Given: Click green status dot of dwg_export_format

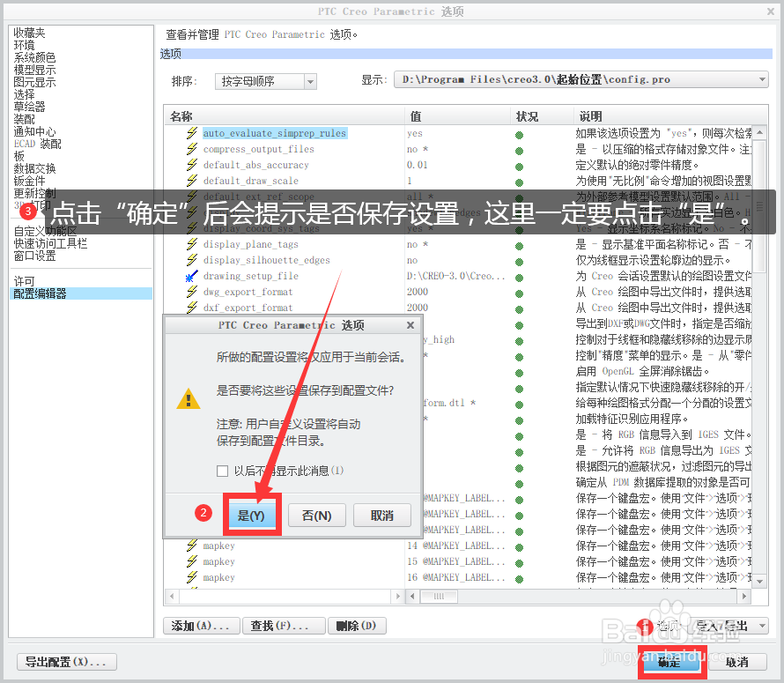Looking at the screenshot, I should (x=519, y=293).
